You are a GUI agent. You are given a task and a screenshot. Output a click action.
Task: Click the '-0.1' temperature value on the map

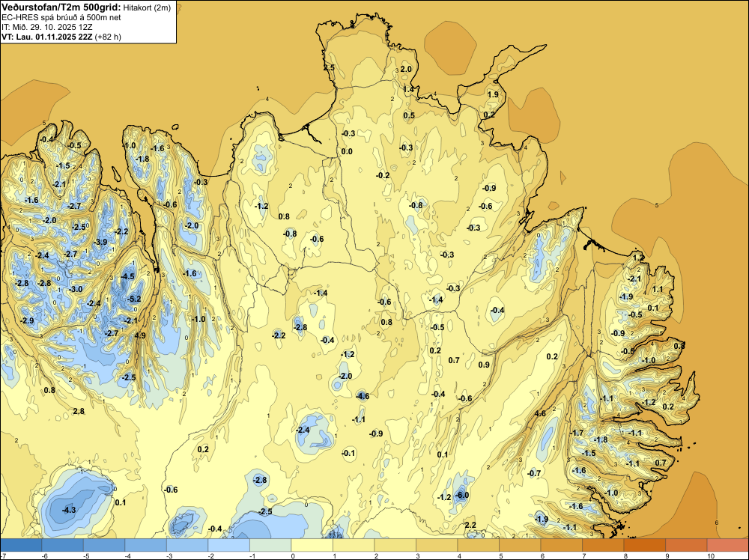(349, 453)
